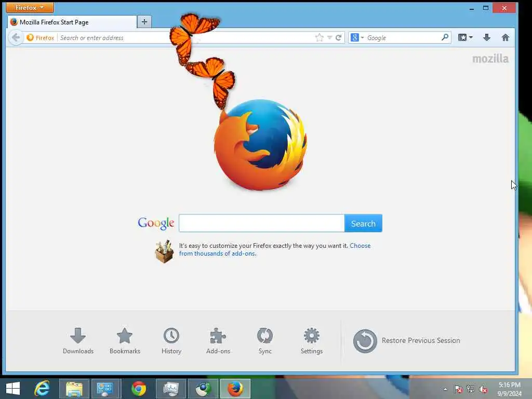Launch Internet Explorer from taskbar

42,389
